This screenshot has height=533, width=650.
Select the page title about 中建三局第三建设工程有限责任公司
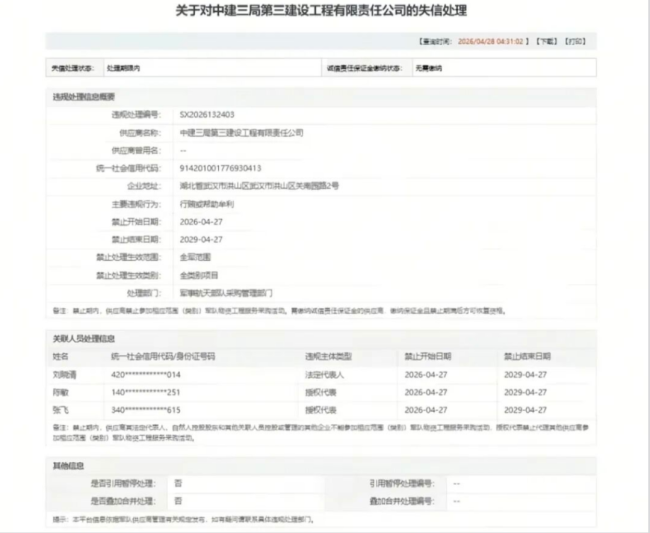pos(321,10)
